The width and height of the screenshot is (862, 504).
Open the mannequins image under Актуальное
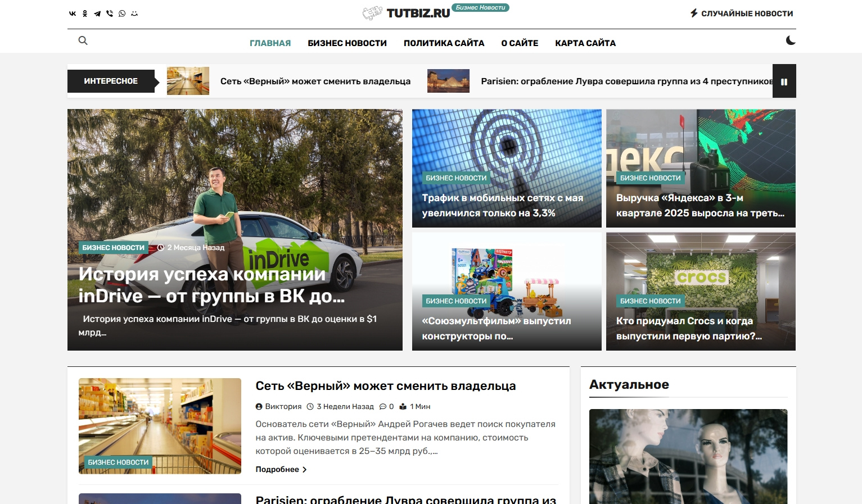pos(688,456)
